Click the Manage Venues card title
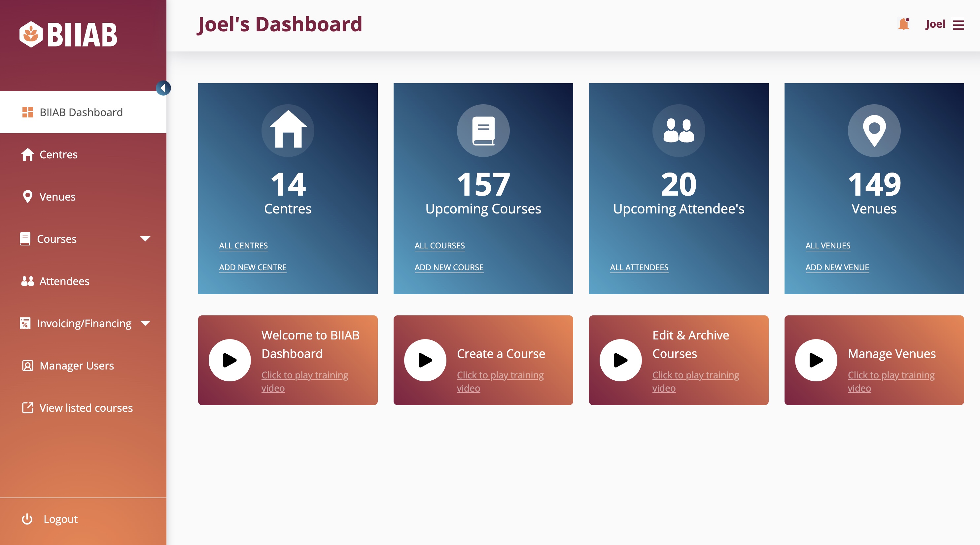 (x=892, y=353)
